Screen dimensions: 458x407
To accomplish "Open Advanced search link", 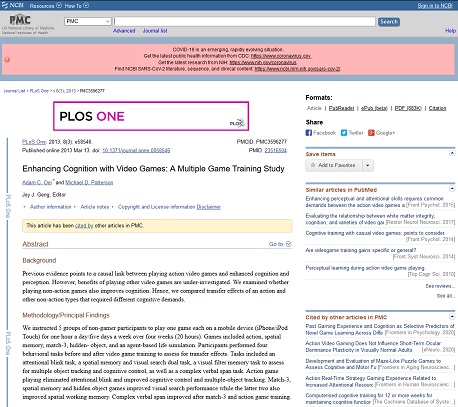I will [x=124, y=31].
